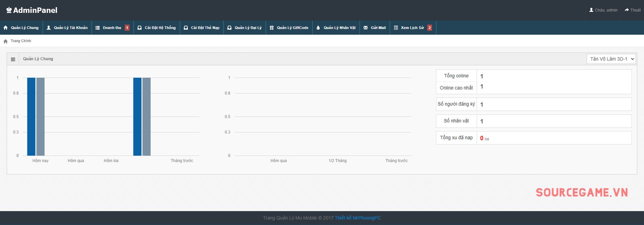Image resolution: width=644 pixels, height=225 pixels.
Task: Click the user icon for Quản Lý Tài Khoản
Action: pos(49,28)
